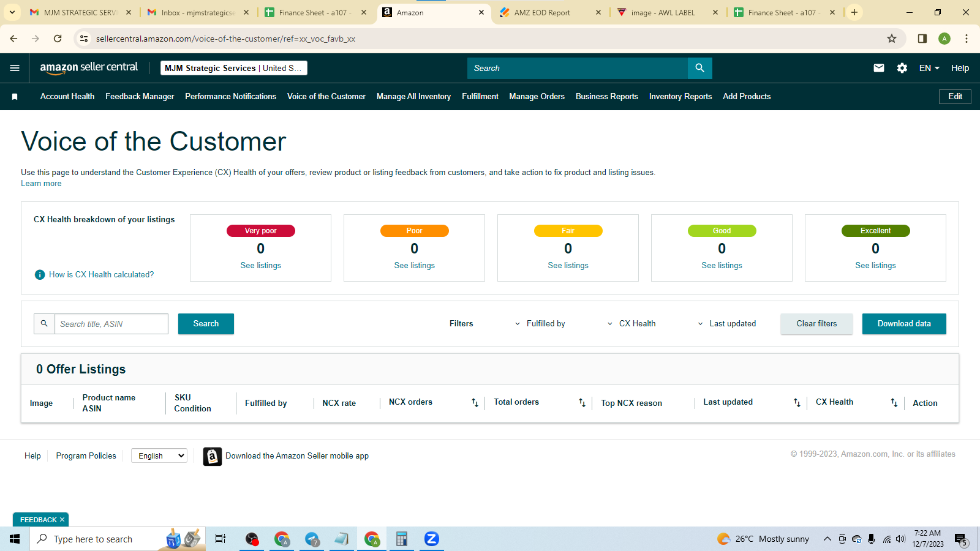
Task: Open Program Policies footer link
Action: point(86,456)
